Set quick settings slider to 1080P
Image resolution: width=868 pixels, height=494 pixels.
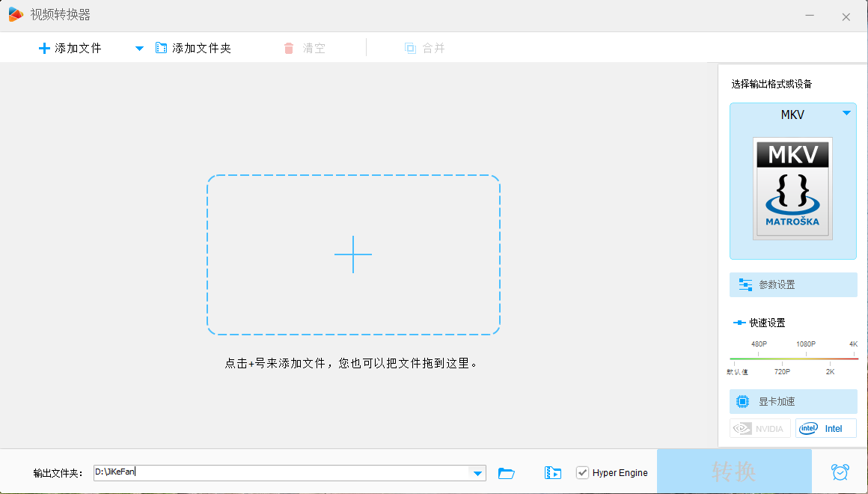point(806,359)
